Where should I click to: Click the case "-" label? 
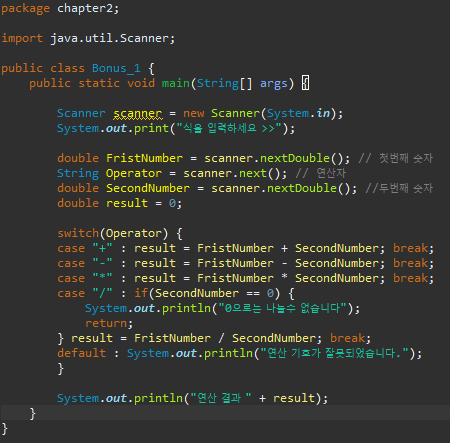pos(85,263)
